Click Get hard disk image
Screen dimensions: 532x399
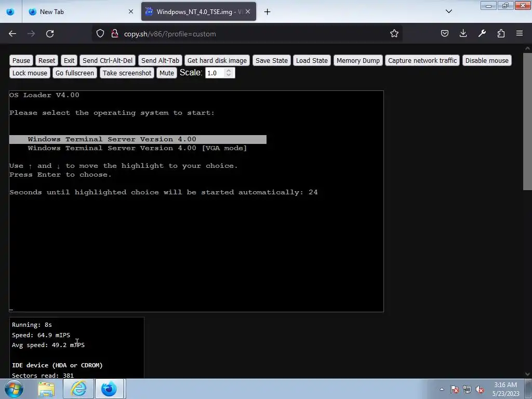point(217,60)
